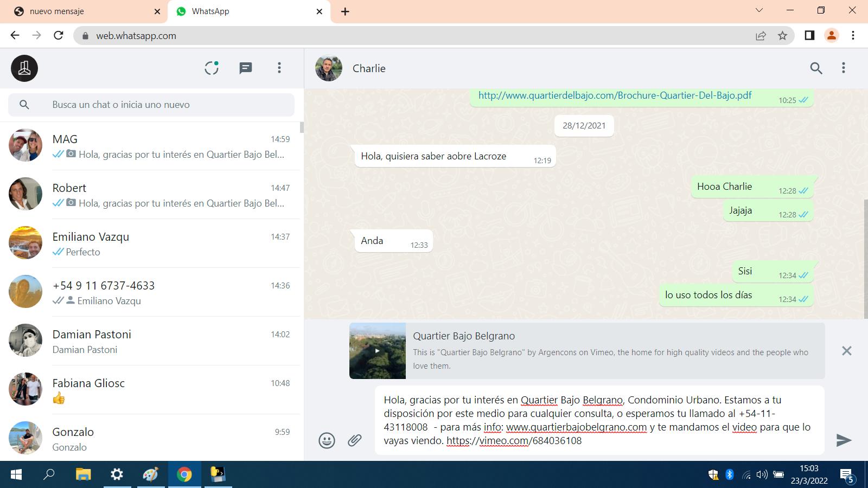Open Damian Pastoni conversation
868x488 pixels.
click(150, 341)
